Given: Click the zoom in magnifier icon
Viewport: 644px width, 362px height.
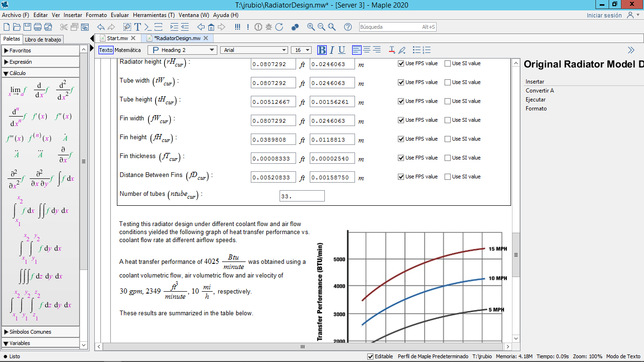Looking at the screenshot, I should [311, 27].
